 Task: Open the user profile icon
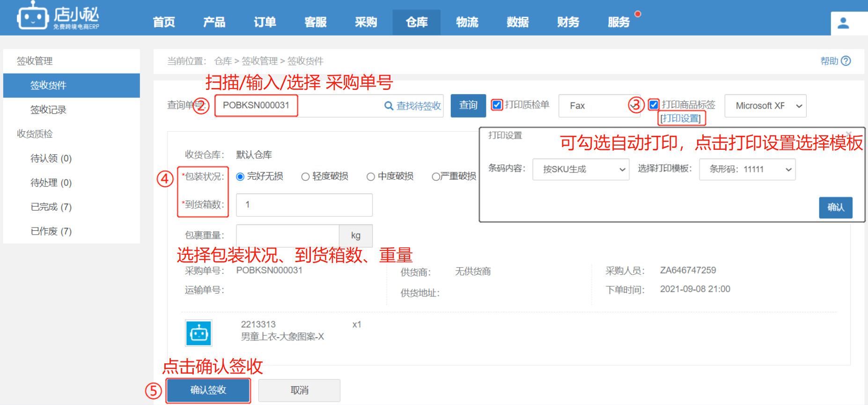coord(843,23)
